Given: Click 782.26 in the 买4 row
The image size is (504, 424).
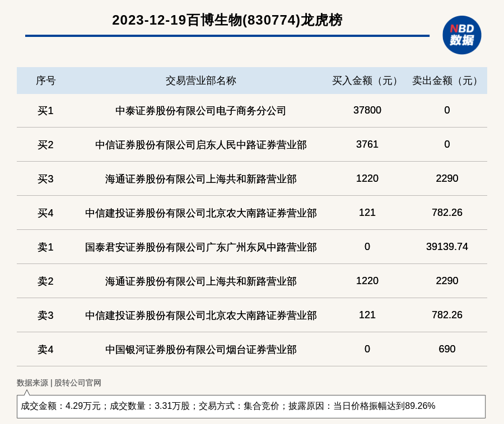Looking at the screenshot, I should [x=447, y=213].
